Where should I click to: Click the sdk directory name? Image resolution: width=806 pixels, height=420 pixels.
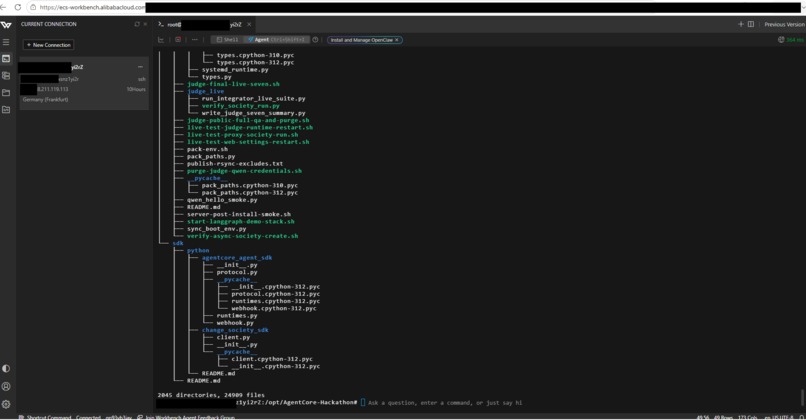coord(178,243)
